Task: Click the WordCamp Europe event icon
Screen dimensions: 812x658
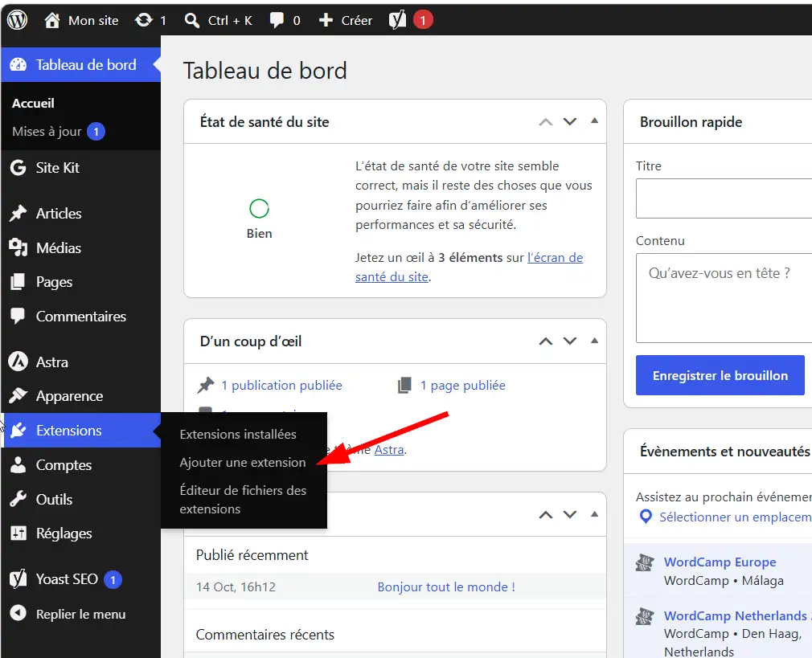Action: click(646, 562)
